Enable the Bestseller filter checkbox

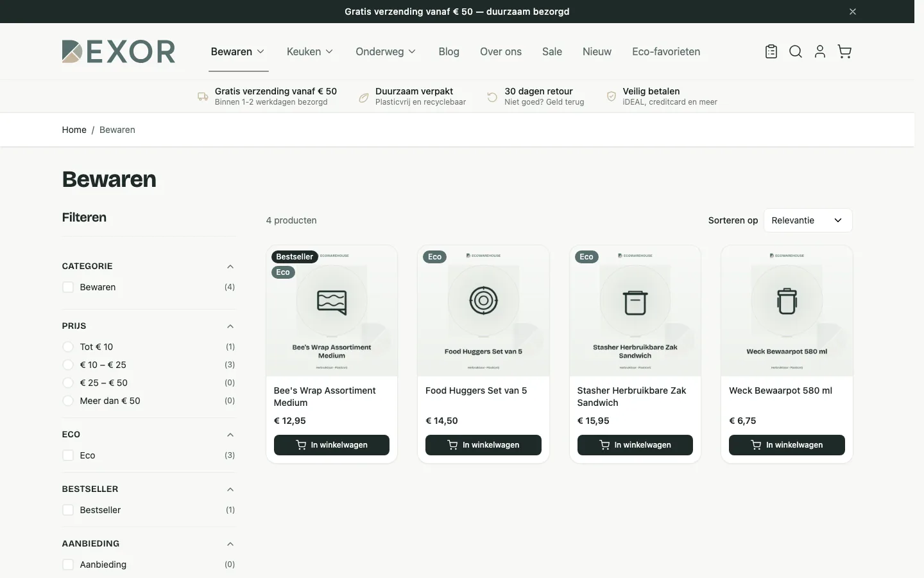(68, 510)
